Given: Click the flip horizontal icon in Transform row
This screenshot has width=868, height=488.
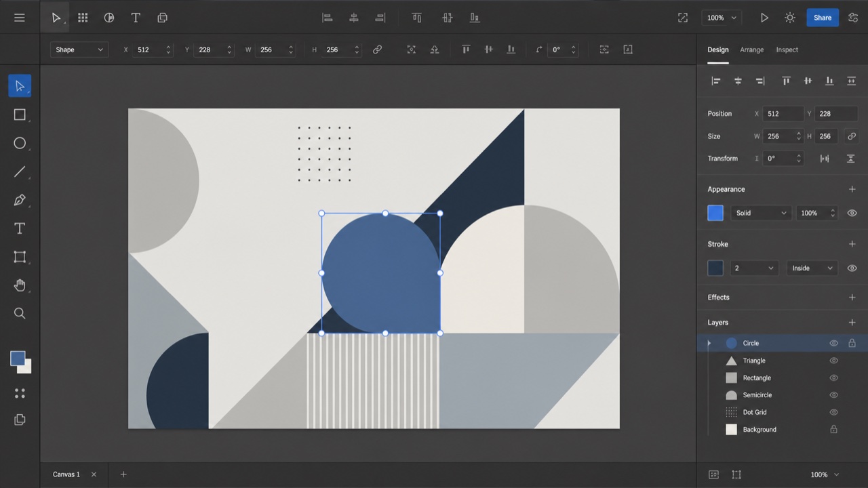Looking at the screenshot, I should tap(825, 159).
